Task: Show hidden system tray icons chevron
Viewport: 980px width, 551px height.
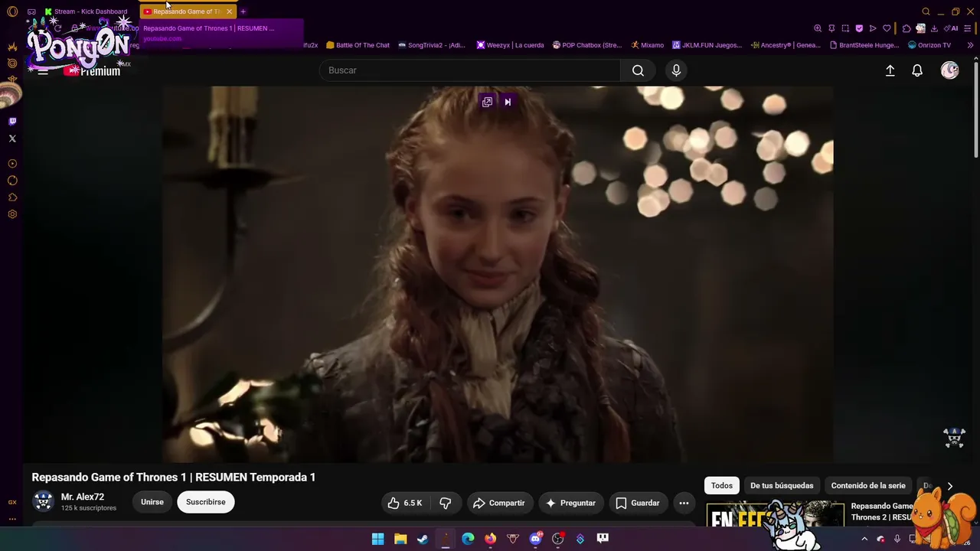Action: point(864,539)
